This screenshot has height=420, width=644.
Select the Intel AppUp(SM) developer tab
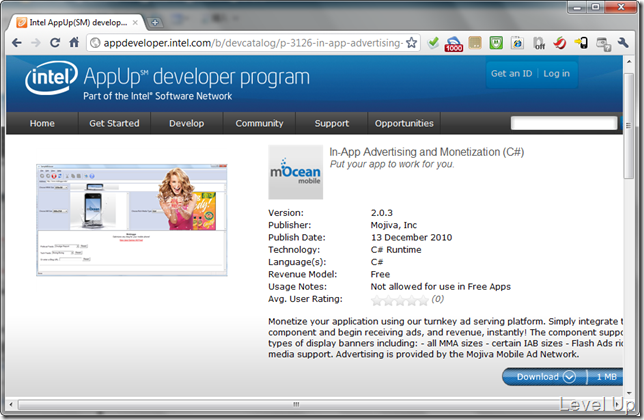[77, 22]
